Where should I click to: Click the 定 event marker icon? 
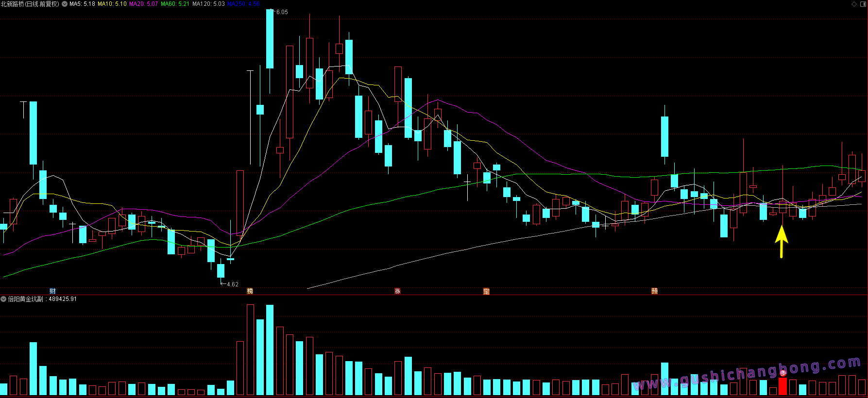click(x=486, y=291)
